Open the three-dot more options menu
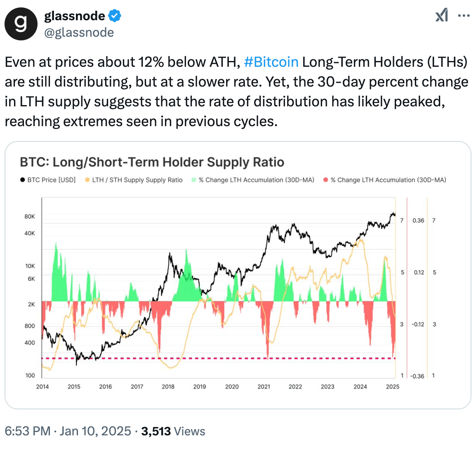This screenshot has width=476, height=451. coord(464,16)
